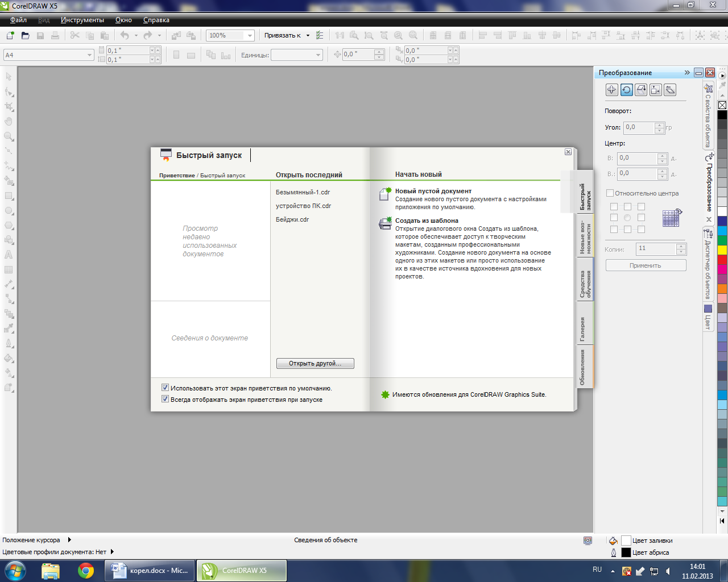The height and width of the screenshot is (582, 728).
Task: Select the Text tool in toolbox
Action: pyautogui.click(x=9, y=255)
